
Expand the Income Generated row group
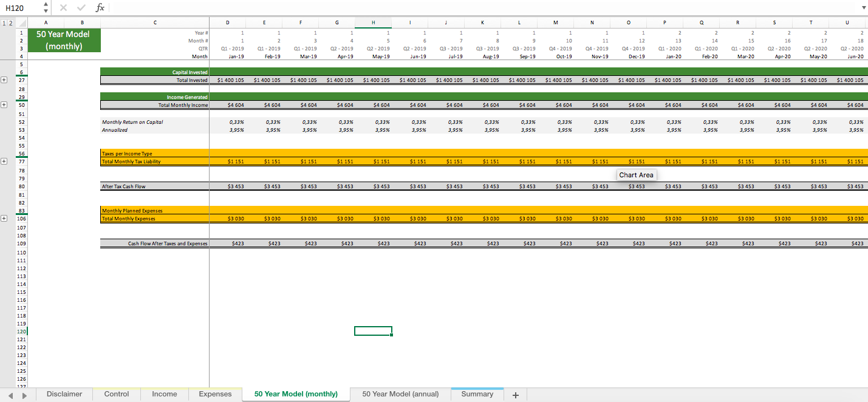click(4, 104)
